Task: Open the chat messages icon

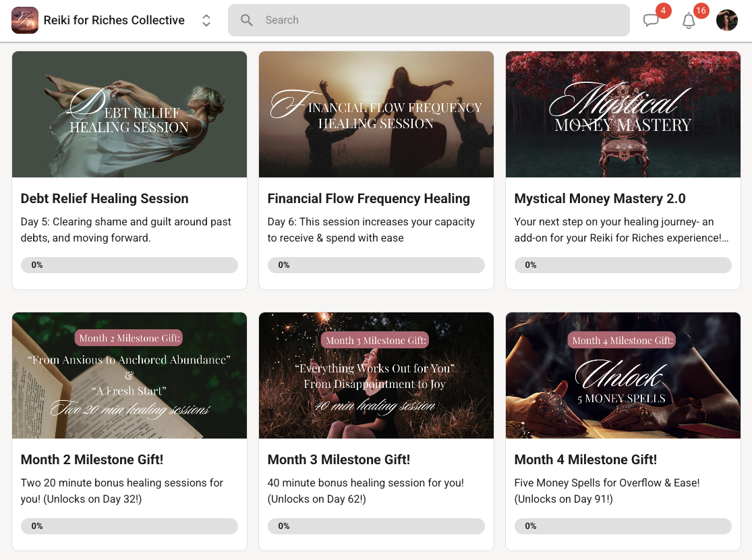Action: pyautogui.click(x=651, y=21)
